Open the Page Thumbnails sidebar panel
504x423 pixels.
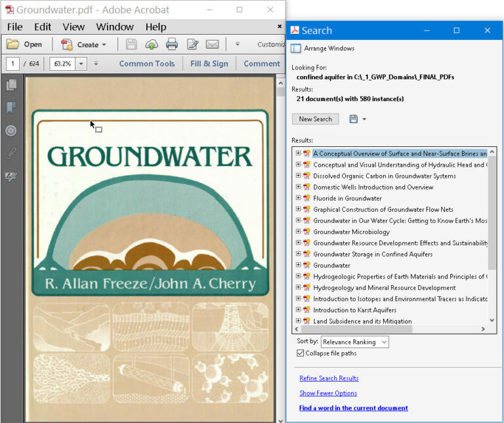[10, 85]
